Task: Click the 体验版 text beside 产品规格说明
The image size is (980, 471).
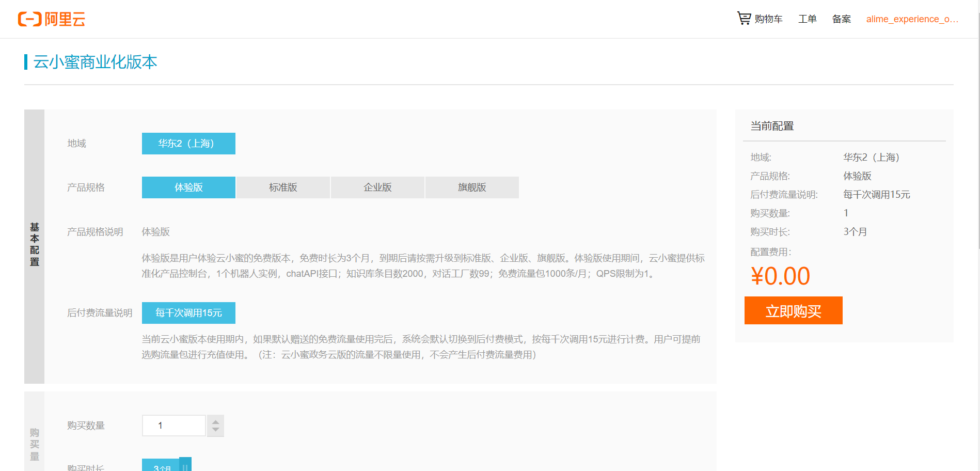Action: [x=156, y=232]
